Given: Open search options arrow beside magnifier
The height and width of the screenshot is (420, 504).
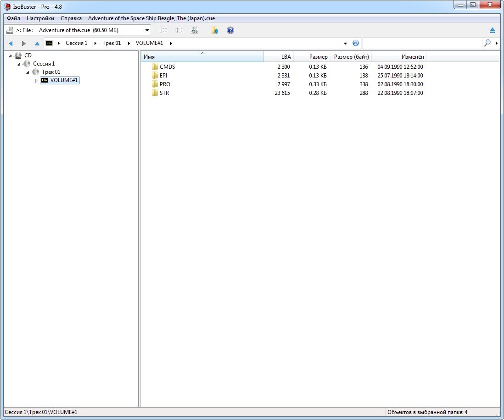Looking at the screenshot, I should coord(497,43).
